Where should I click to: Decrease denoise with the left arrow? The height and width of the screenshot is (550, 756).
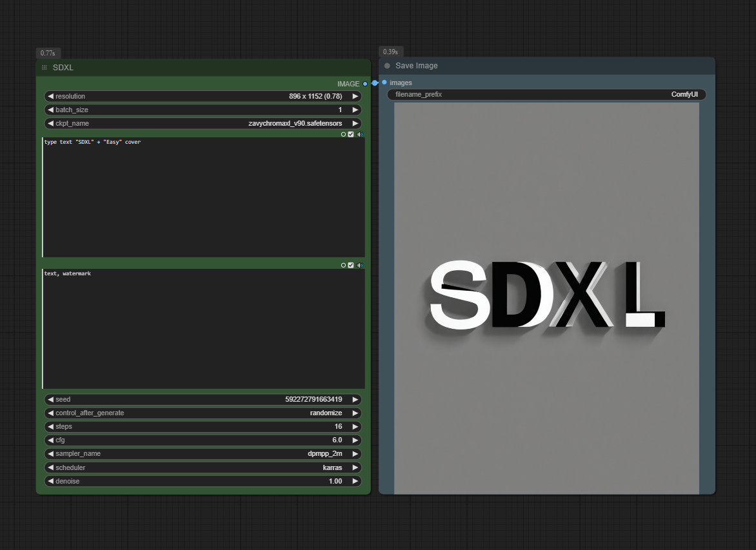pyautogui.click(x=50, y=481)
